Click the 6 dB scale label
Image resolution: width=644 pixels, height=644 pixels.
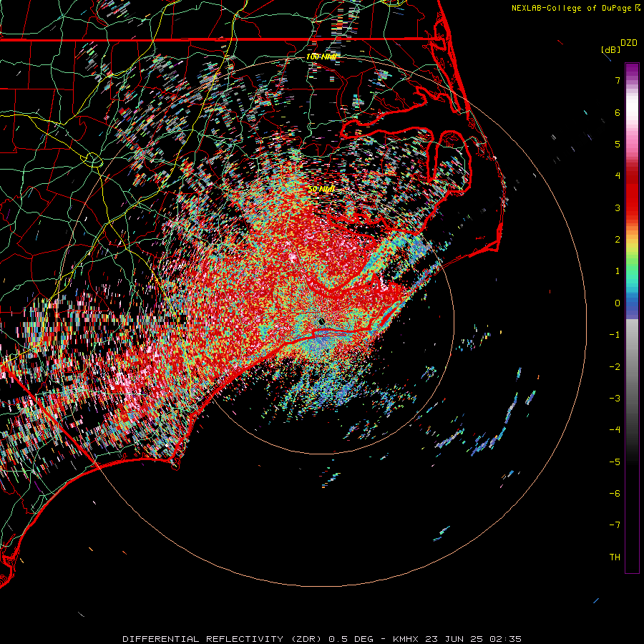coord(618,112)
